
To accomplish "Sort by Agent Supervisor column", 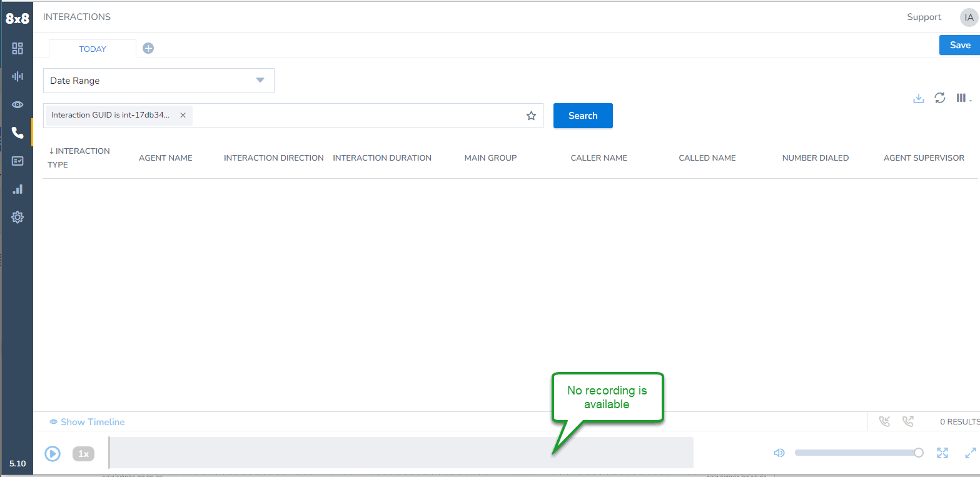I will click(924, 158).
